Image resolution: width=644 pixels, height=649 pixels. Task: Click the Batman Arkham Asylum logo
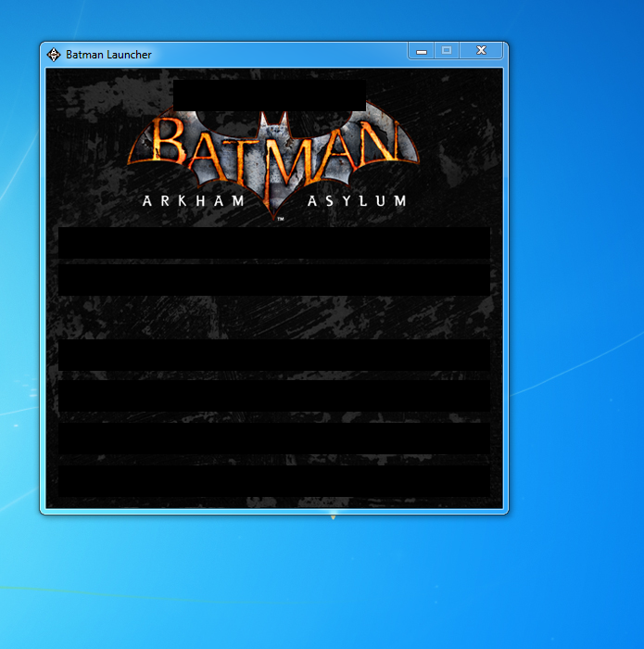pyautogui.click(x=273, y=160)
